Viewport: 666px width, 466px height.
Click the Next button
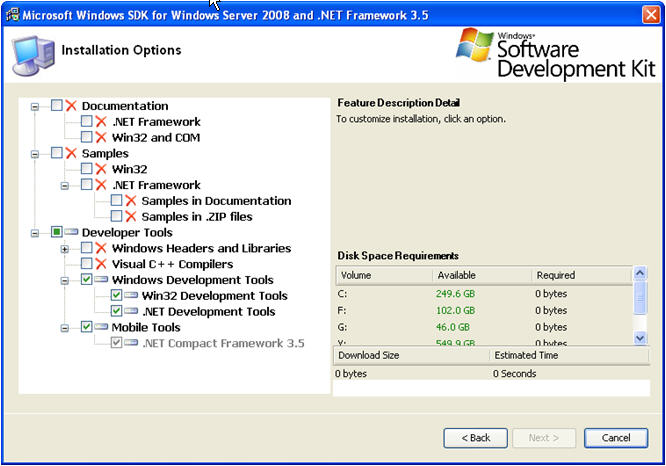[x=544, y=438]
